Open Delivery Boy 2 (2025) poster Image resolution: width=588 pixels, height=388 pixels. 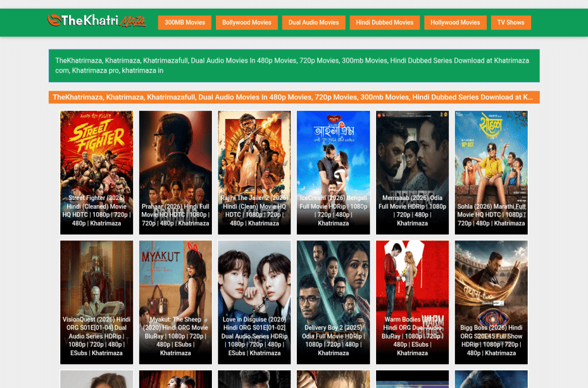[x=334, y=302]
